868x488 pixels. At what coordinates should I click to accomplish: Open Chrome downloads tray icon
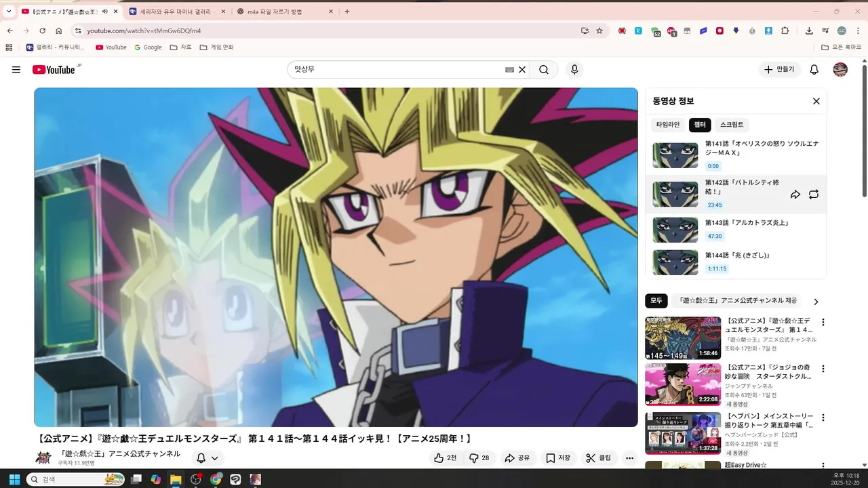coord(809,30)
